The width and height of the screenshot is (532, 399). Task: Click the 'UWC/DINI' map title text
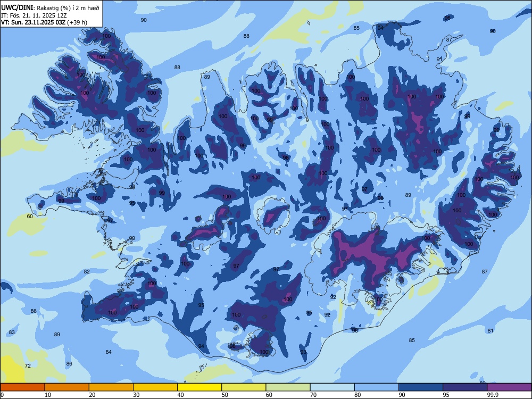(x=18, y=8)
